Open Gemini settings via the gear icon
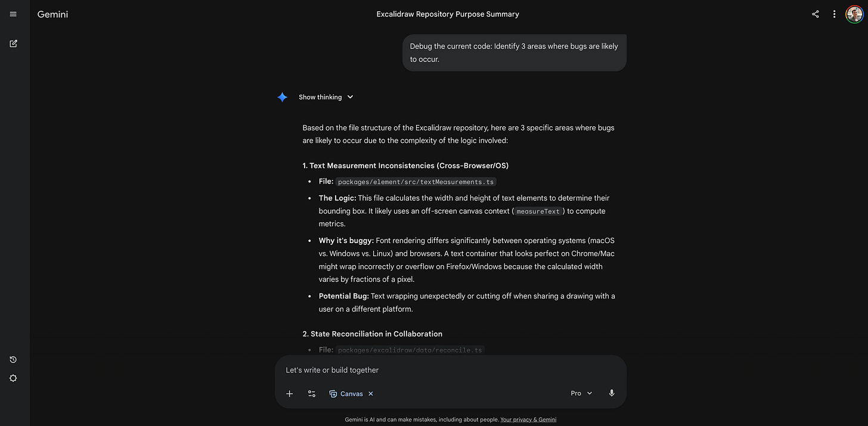Image resolution: width=868 pixels, height=426 pixels. 13,378
